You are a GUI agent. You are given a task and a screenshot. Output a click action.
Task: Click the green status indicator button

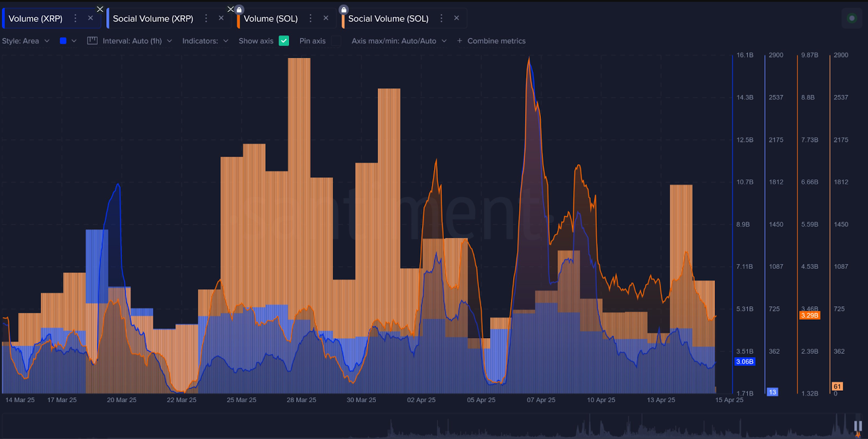(852, 18)
